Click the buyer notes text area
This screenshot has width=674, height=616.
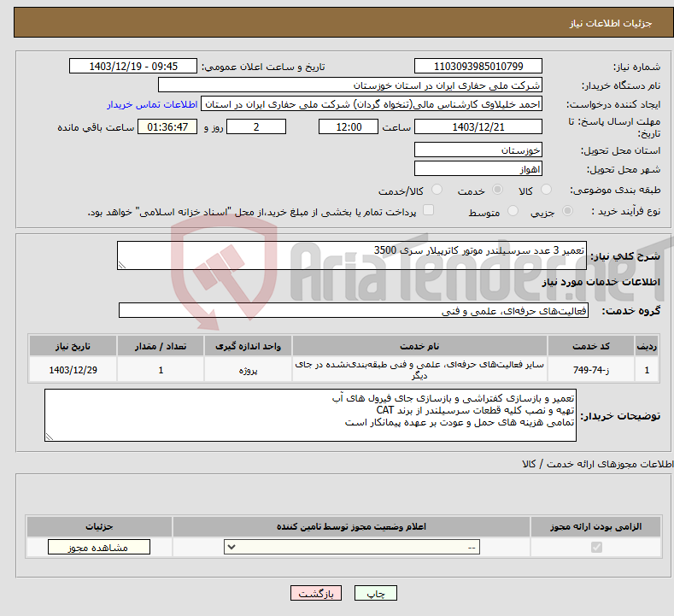click(x=310, y=415)
